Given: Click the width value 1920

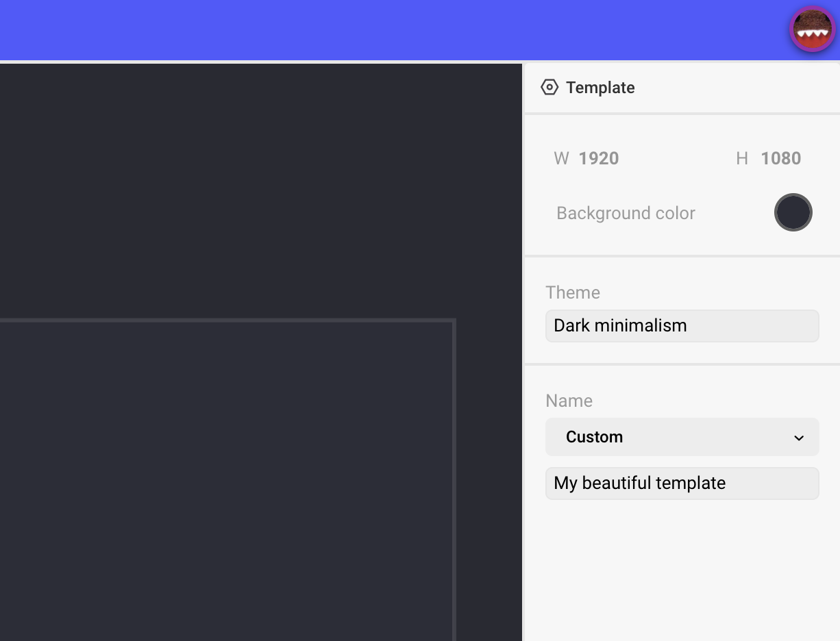Looking at the screenshot, I should click(598, 158).
